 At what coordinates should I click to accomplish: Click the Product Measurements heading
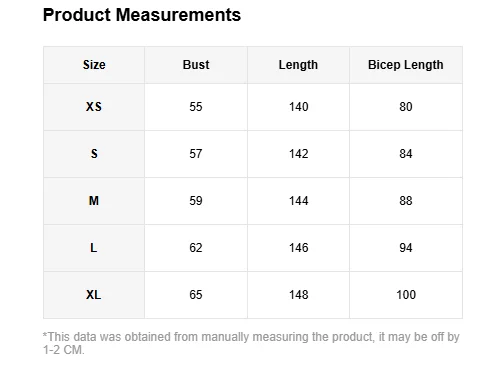pyautogui.click(x=142, y=15)
